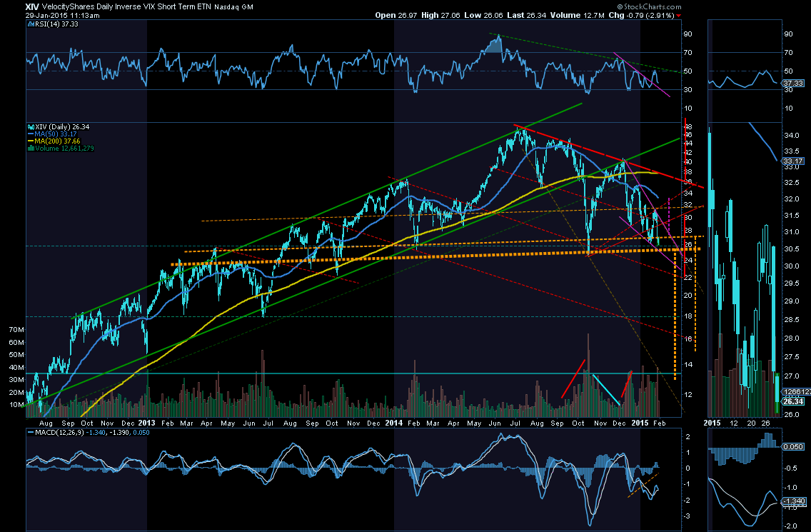Click the 0.050 MACD histogram value tag
This screenshot has height=532, width=811.
click(793, 446)
